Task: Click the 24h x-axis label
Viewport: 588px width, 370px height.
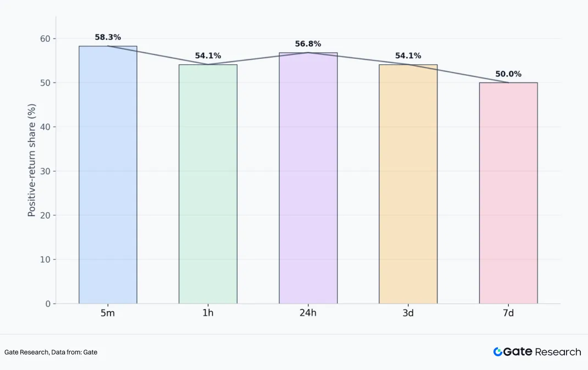Action: [308, 313]
